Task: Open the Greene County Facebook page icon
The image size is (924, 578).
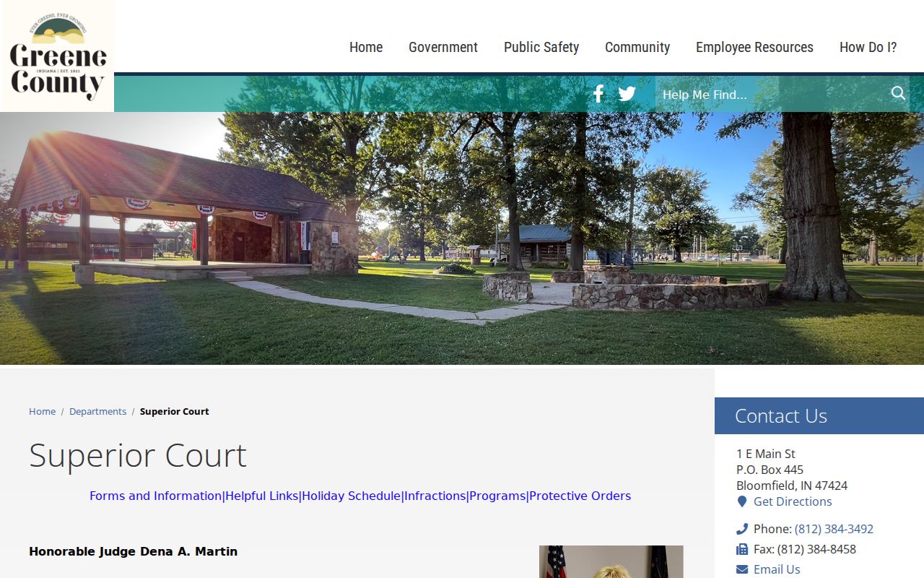Action: [598, 94]
